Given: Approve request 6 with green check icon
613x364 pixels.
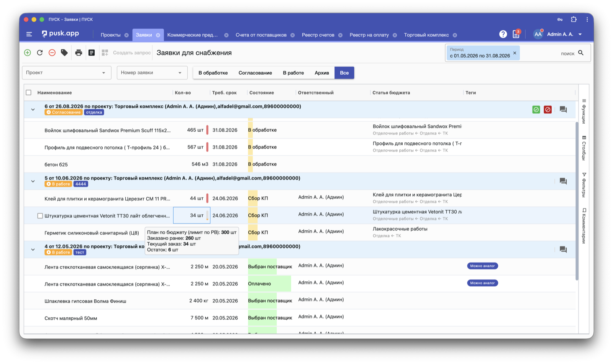Looking at the screenshot, I should coord(536,109).
